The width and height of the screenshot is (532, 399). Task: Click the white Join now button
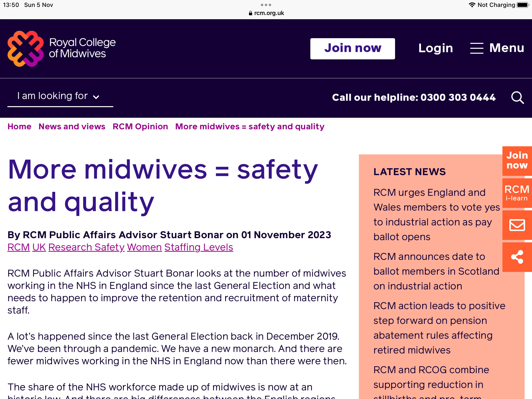pyautogui.click(x=352, y=49)
